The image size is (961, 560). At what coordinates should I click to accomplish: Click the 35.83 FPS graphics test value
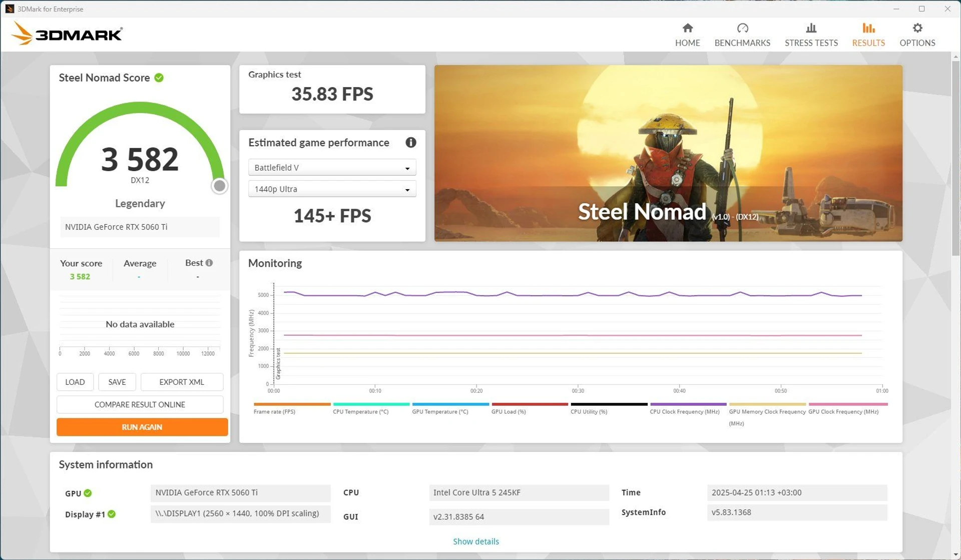[x=332, y=94]
